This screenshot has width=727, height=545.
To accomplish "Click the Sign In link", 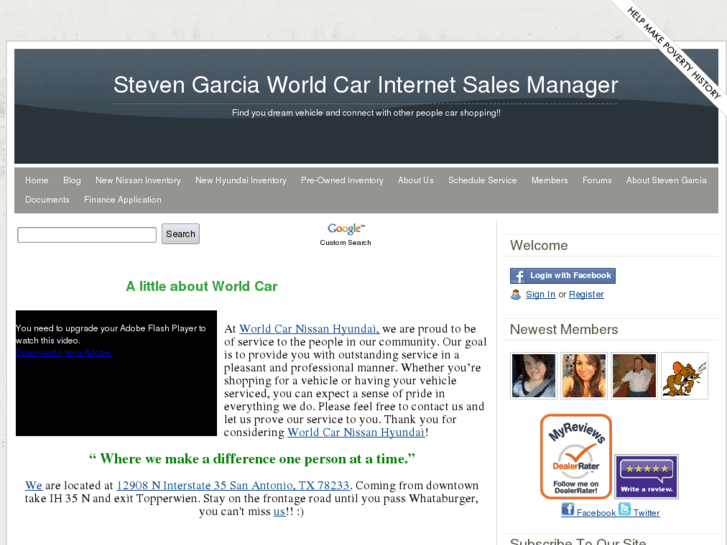I will pyautogui.click(x=541, y=295).
